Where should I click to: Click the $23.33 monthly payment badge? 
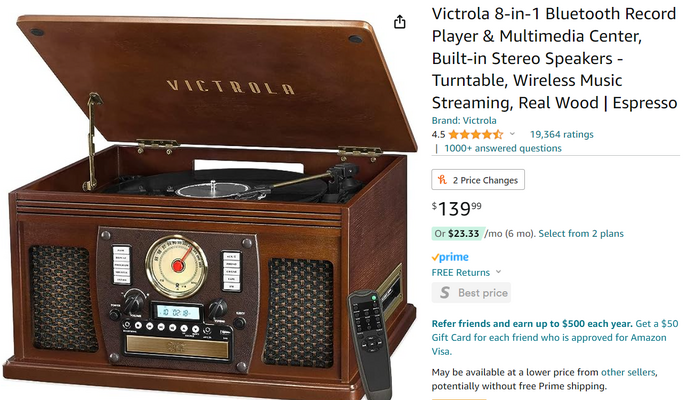coord(458,234)
